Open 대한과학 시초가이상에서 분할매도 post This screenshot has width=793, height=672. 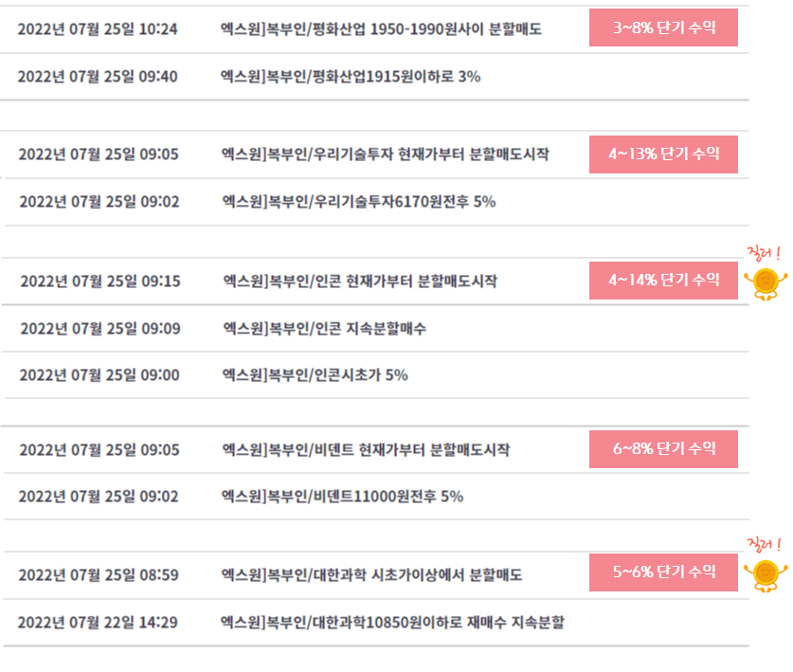click(371, 575)
